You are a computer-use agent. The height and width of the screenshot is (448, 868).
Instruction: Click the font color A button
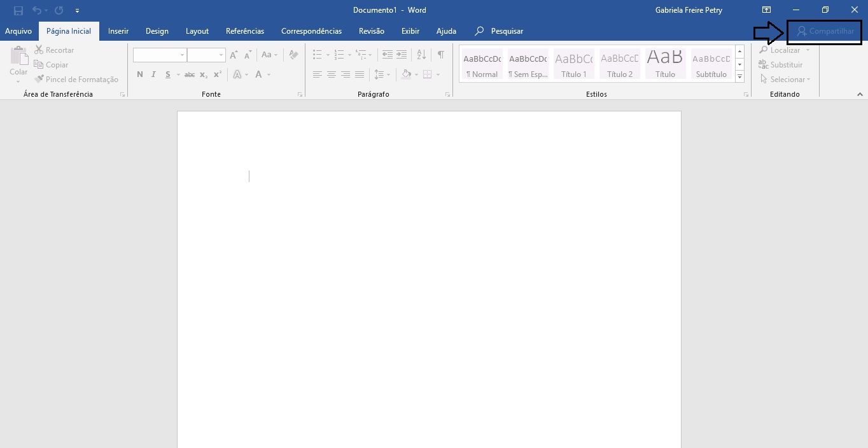pyautogui.click(x=259, y=74)
